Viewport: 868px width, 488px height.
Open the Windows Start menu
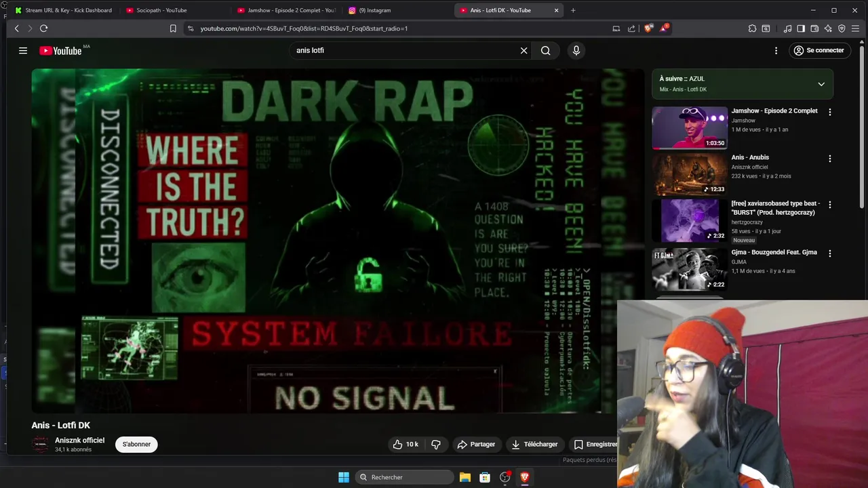pos(344,477)
